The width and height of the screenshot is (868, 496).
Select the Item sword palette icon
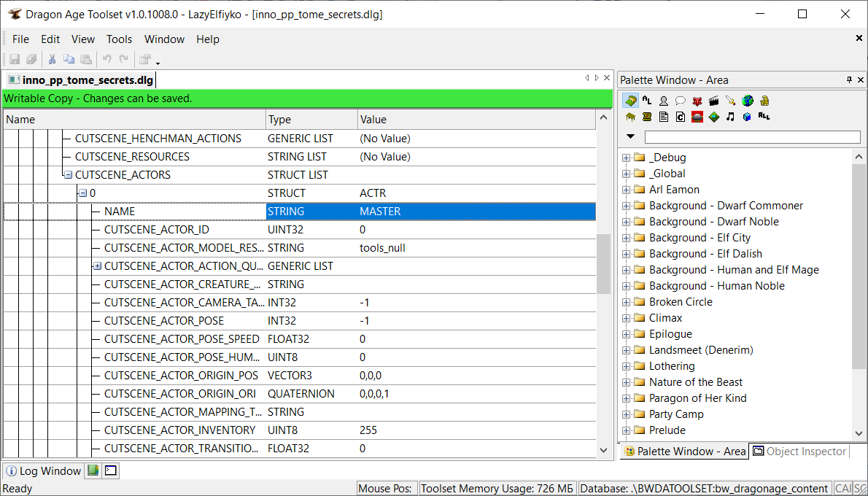(x=731, y=101)
